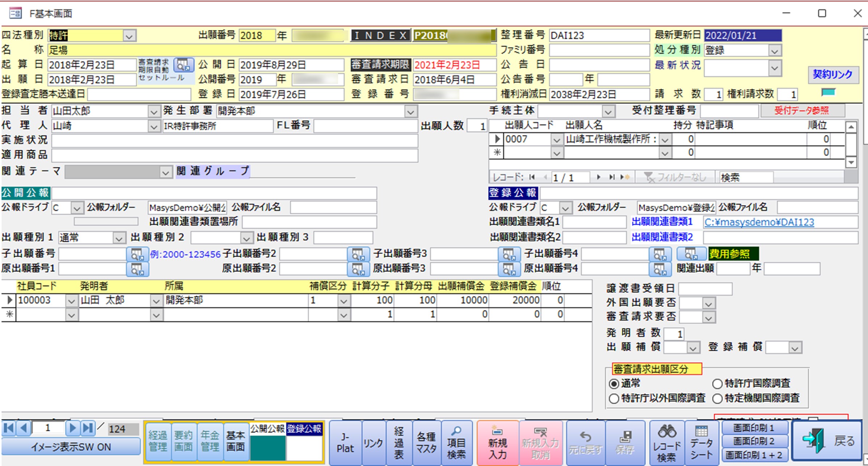Expand the 担当者 combo box
The height and width of the screenshot is (466, 868).
pyautogui.click(x=153, y=112)
